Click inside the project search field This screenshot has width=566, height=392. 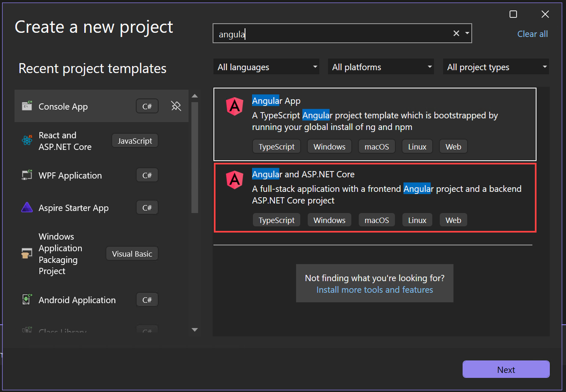[332, 33]
